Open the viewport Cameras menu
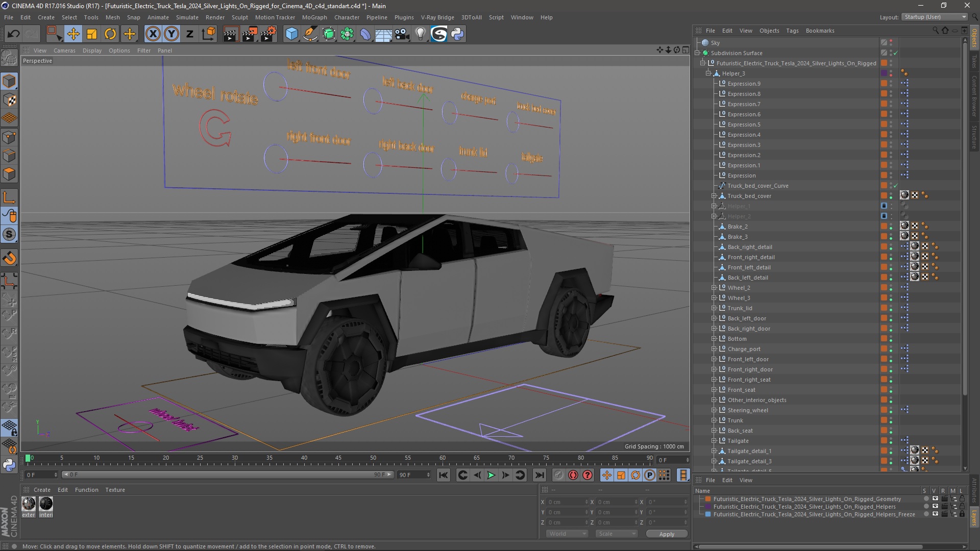The image size is (980, 551). point(64,51)
